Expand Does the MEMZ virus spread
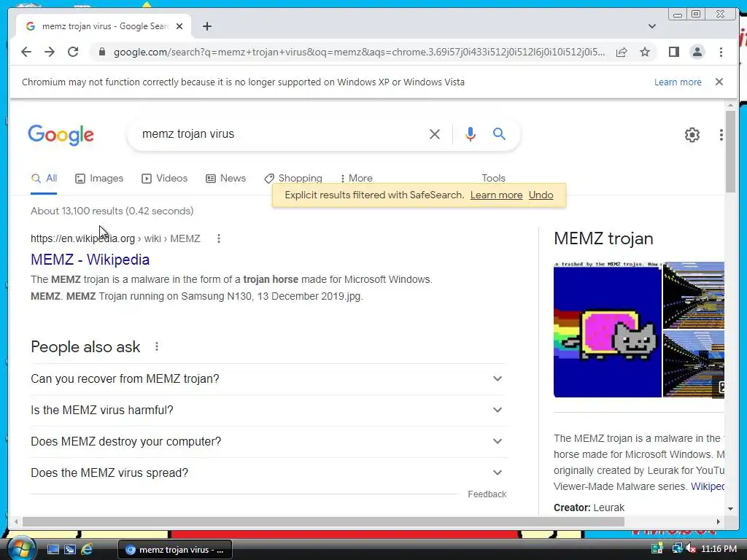Image resolution: width=747 pixels, height=560 pixels. click(x=268, y=473)
